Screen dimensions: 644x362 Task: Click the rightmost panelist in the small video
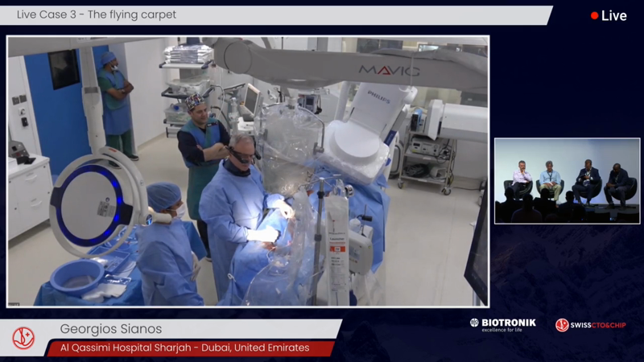pos(618,182)
